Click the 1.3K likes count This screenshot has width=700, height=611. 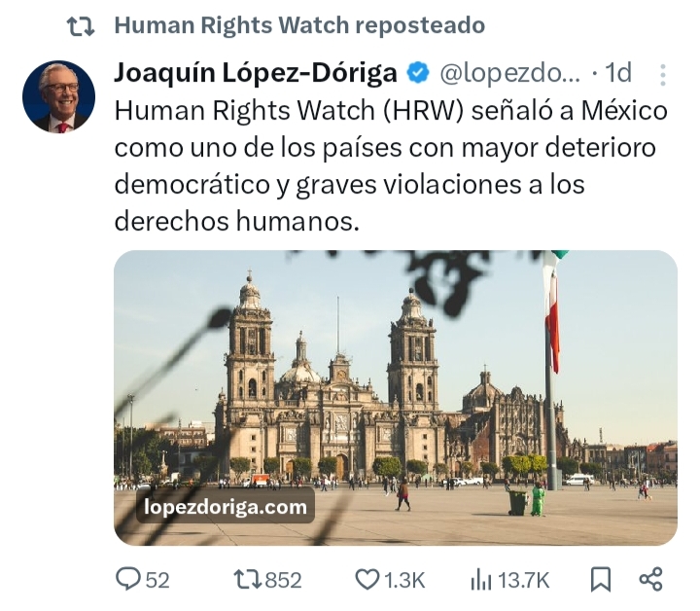point(404,580)
